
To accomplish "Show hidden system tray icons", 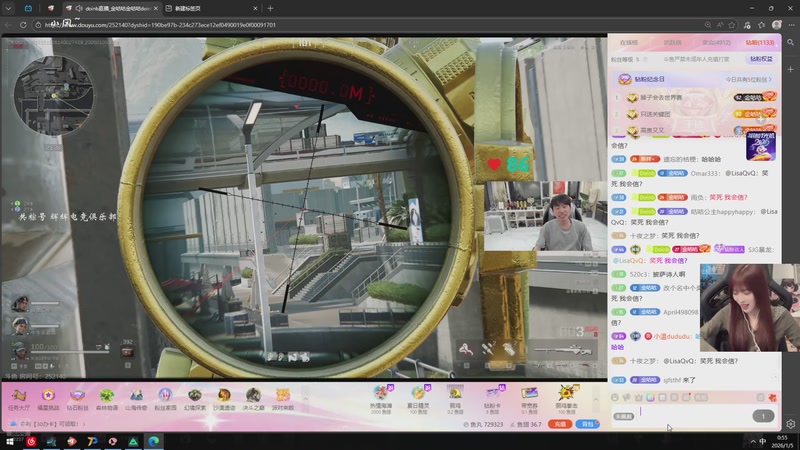I will pyautogui.click(x=753, y=441).
